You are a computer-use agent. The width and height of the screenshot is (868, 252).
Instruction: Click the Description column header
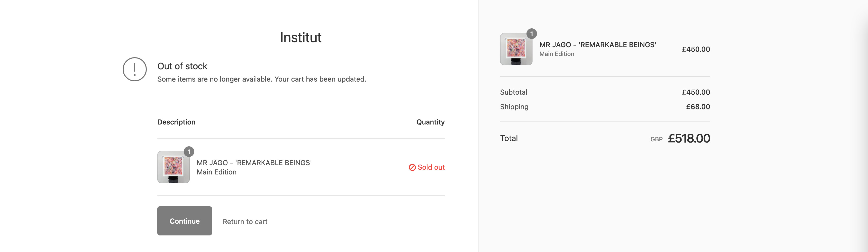click(x=176, y=122)
